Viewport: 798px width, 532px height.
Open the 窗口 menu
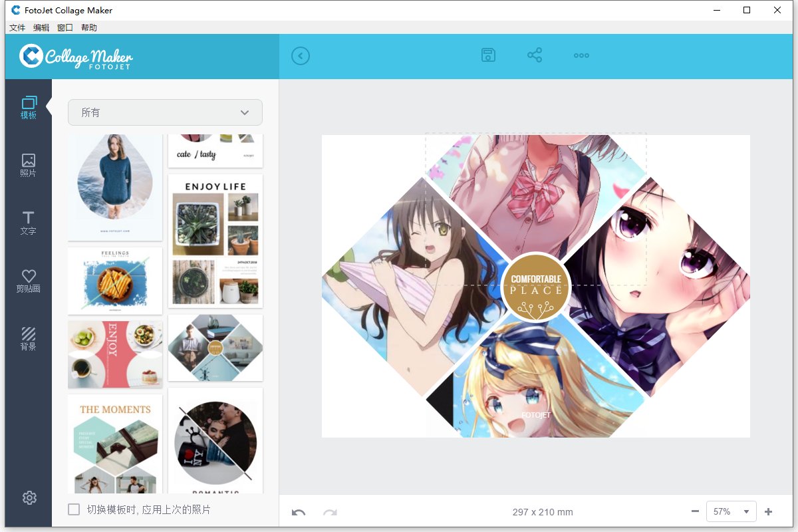pos(65,28)
